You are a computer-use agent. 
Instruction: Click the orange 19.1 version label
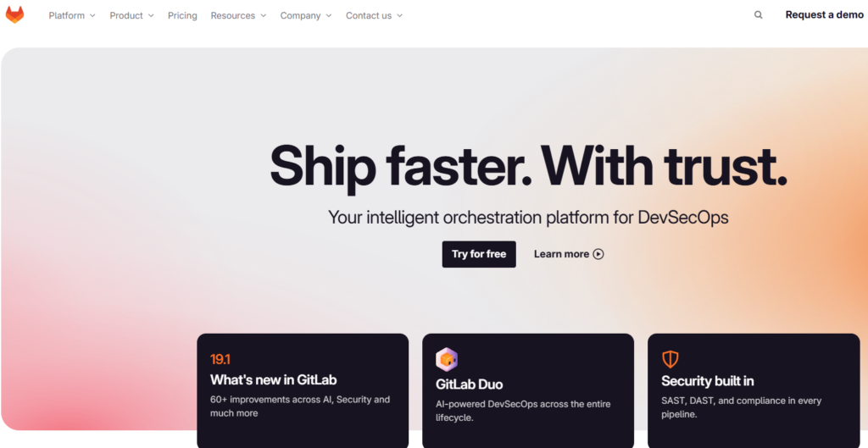220,360
